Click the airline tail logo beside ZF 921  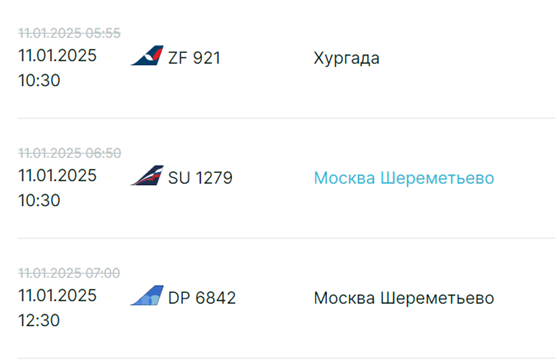pos(147,55)
